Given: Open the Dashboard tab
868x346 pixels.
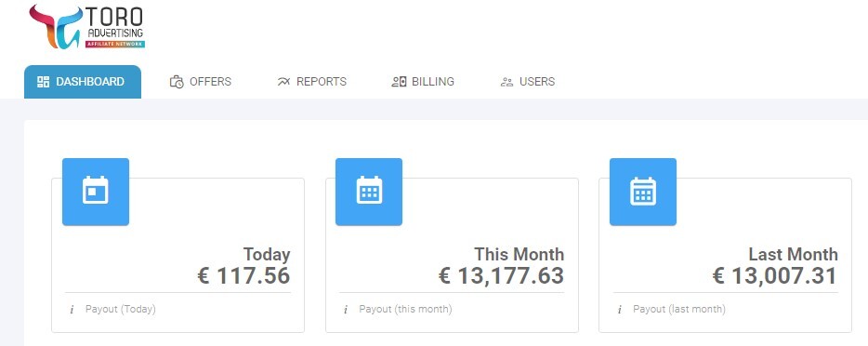Looking at the screenshot, I should tap(83, 82).
